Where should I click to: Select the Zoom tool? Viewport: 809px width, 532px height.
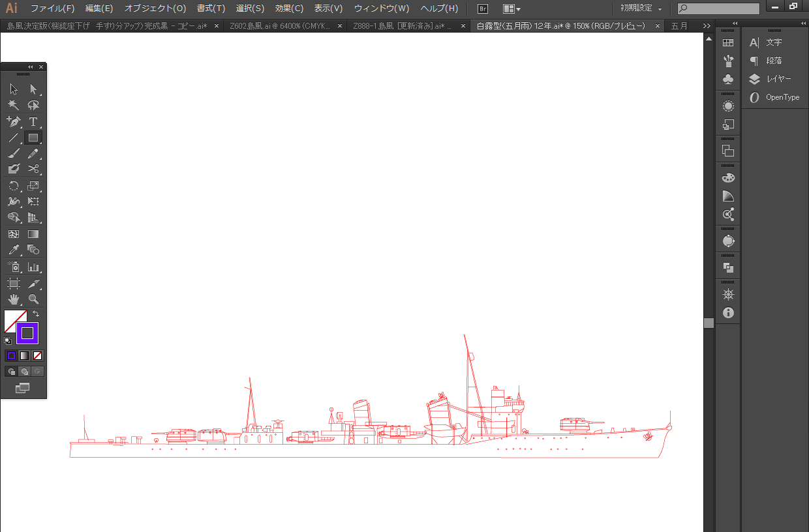coord(33,299)
